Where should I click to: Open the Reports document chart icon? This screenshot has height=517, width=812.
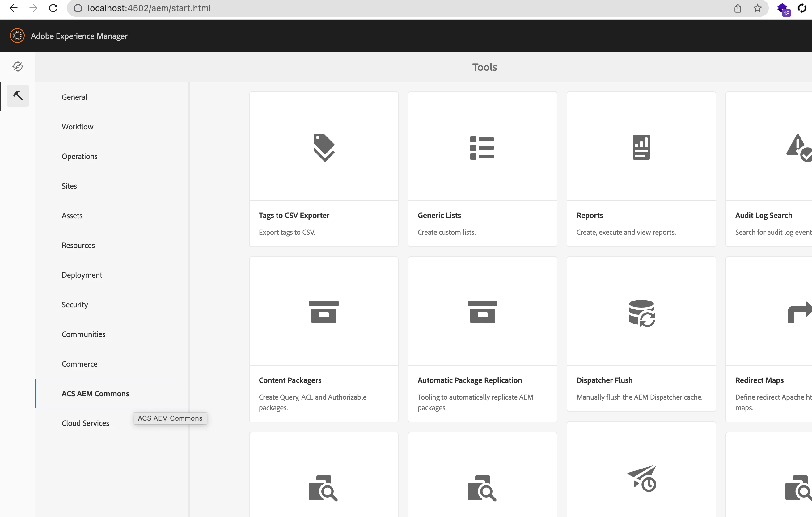(x=641, y=148)
